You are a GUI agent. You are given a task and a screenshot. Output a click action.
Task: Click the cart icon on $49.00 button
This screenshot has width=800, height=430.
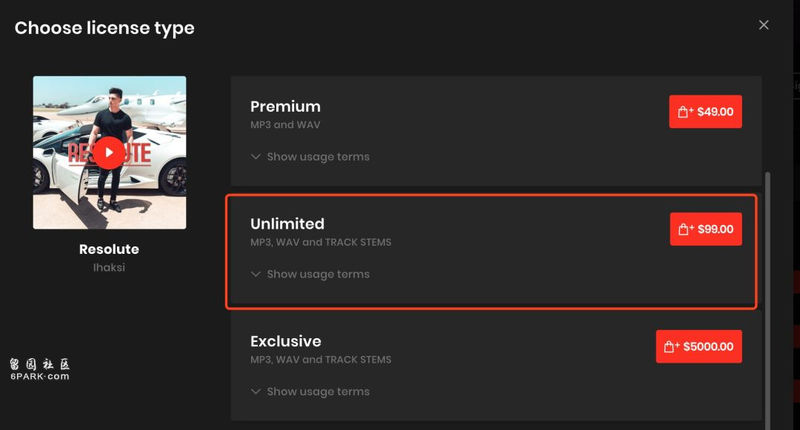point(684,112)
